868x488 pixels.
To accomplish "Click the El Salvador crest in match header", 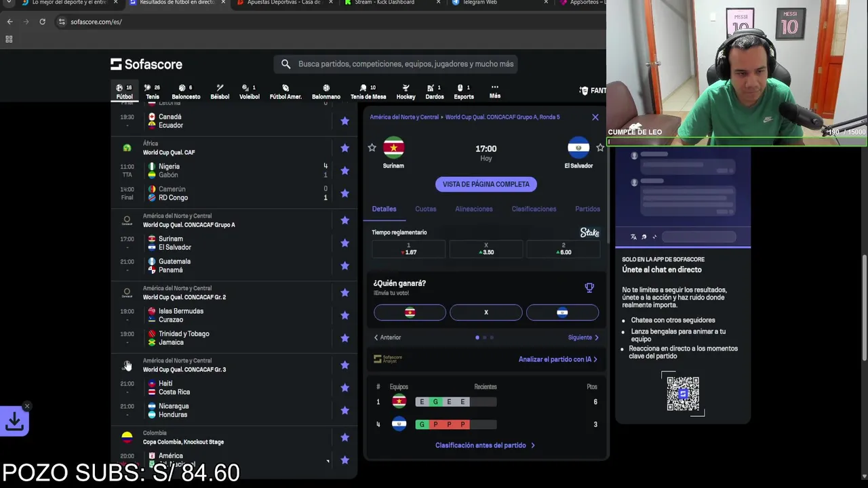I will [578, 148].
